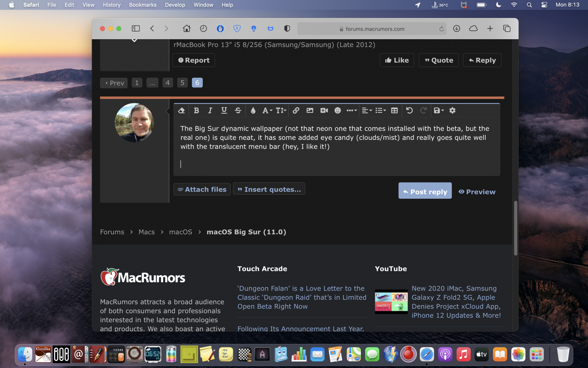588x368 pixels.
Task: Open the Dungeon Falan article link
Action: click(302, 297)
